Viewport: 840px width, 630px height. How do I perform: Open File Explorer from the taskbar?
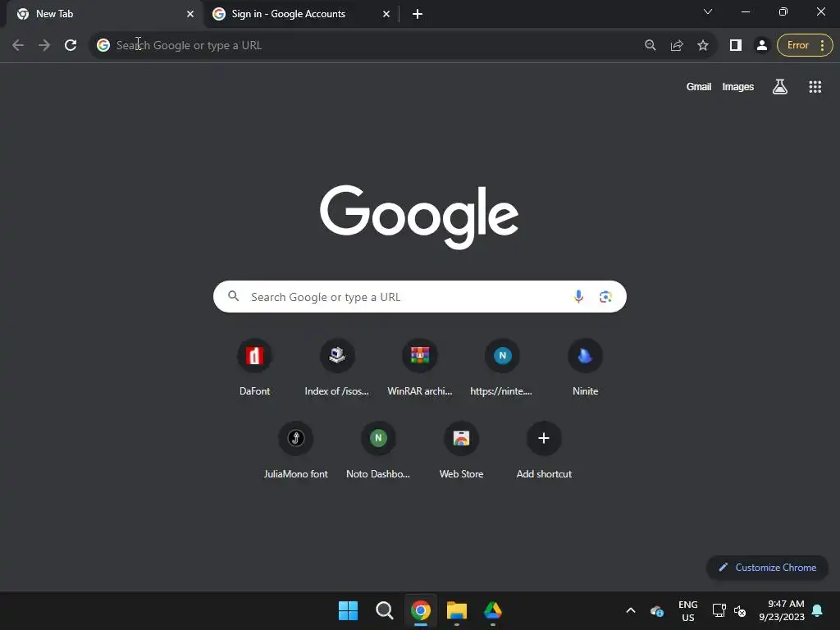click(457, 610)
